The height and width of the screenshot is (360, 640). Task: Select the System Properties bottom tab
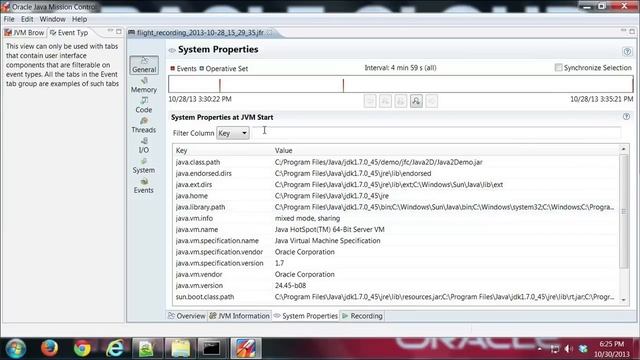coord(306,316)
